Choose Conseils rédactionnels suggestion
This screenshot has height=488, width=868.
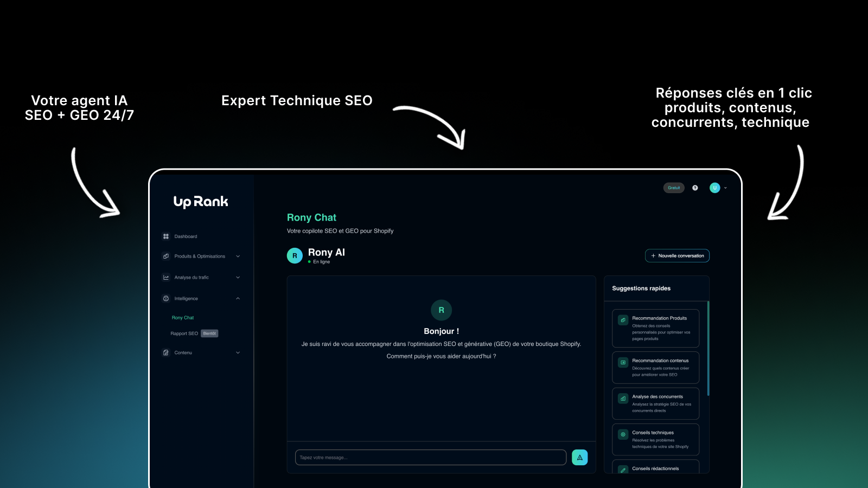click(x=655, y=467)
